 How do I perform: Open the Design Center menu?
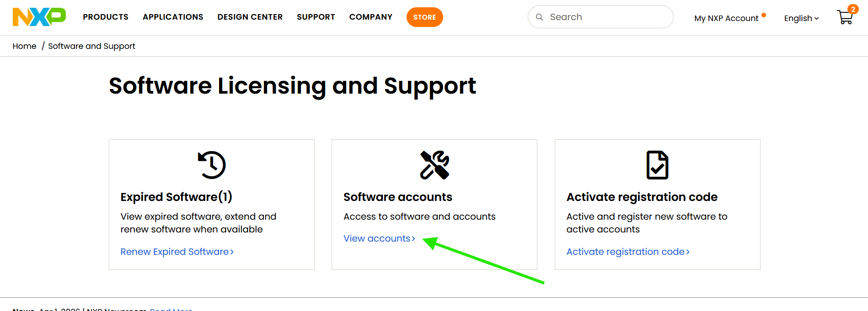[x=250, y=17]
